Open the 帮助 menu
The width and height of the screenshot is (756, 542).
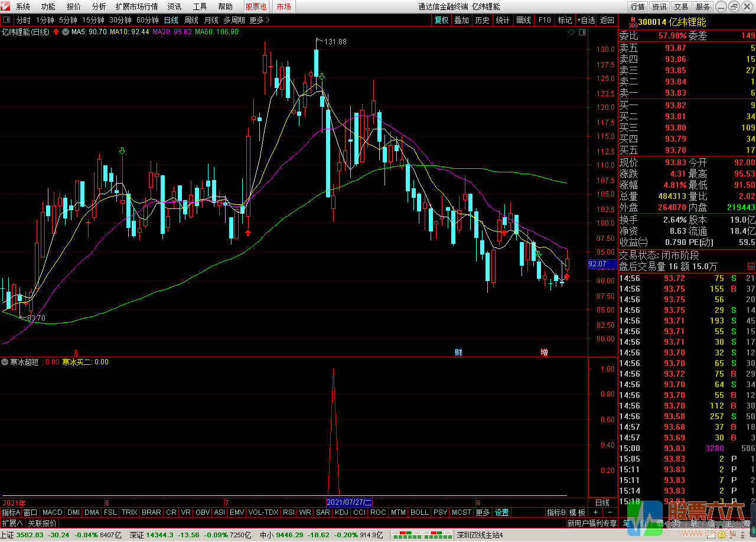tap(226, 7)
